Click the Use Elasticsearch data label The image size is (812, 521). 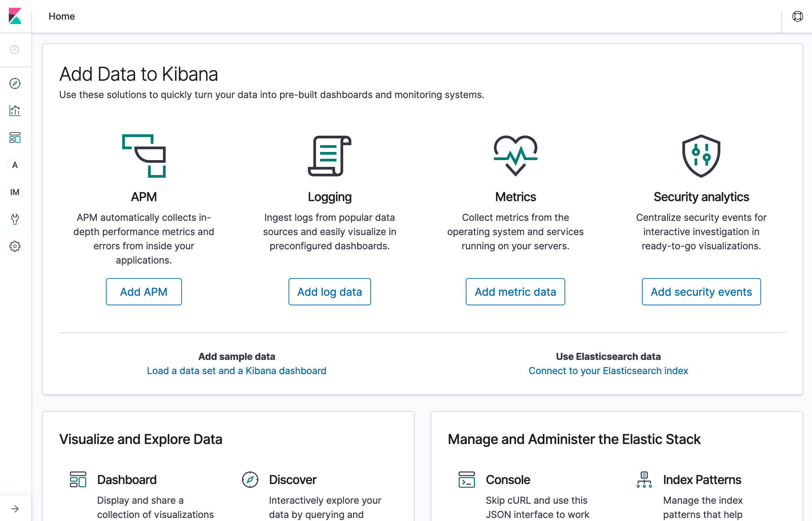pyautogui.click(x=608, y=356)
